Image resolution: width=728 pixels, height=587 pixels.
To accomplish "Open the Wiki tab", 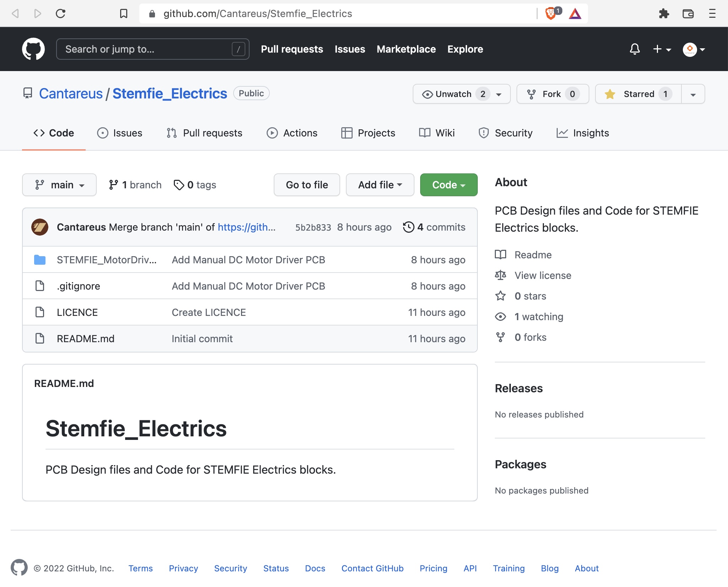I will pyautogui.click(x=437, y=133).
